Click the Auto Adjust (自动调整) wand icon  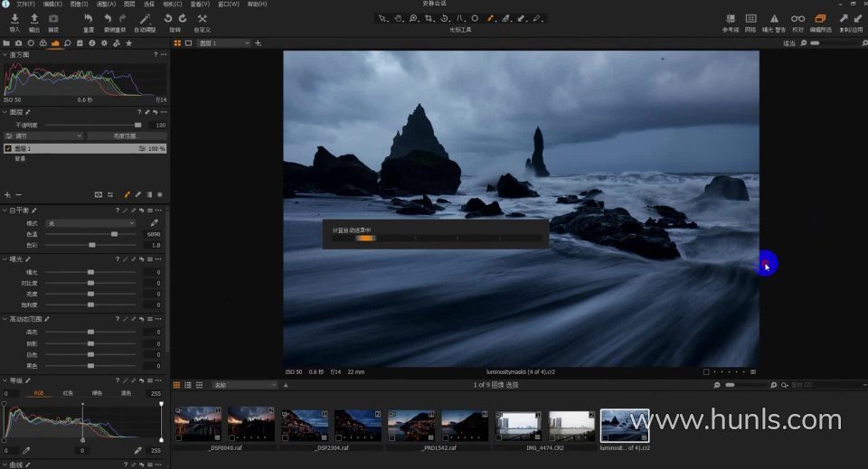(x=145, y=19)
